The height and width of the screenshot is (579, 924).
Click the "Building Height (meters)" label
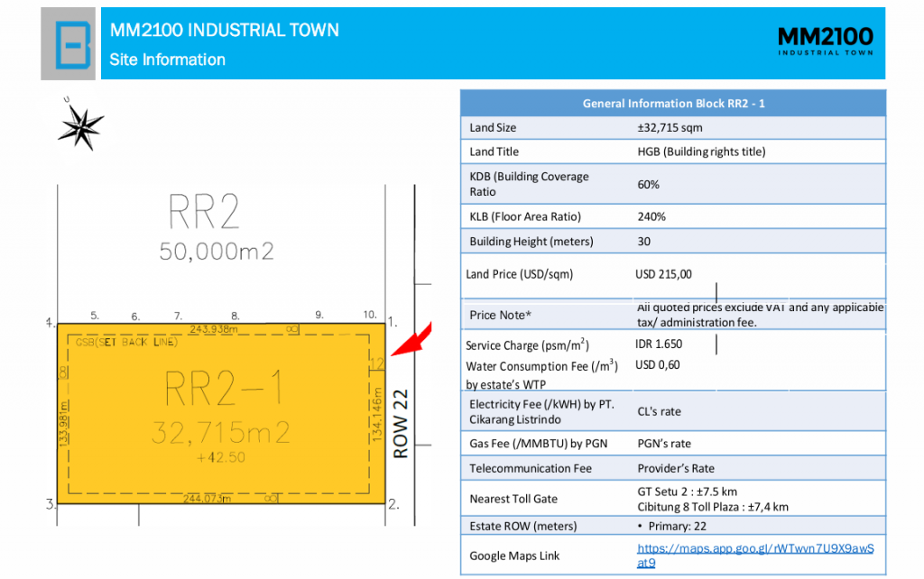(531, 242)
